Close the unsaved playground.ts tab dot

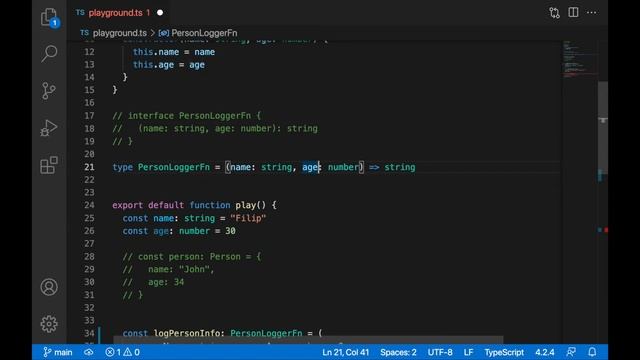pos(160,13)
